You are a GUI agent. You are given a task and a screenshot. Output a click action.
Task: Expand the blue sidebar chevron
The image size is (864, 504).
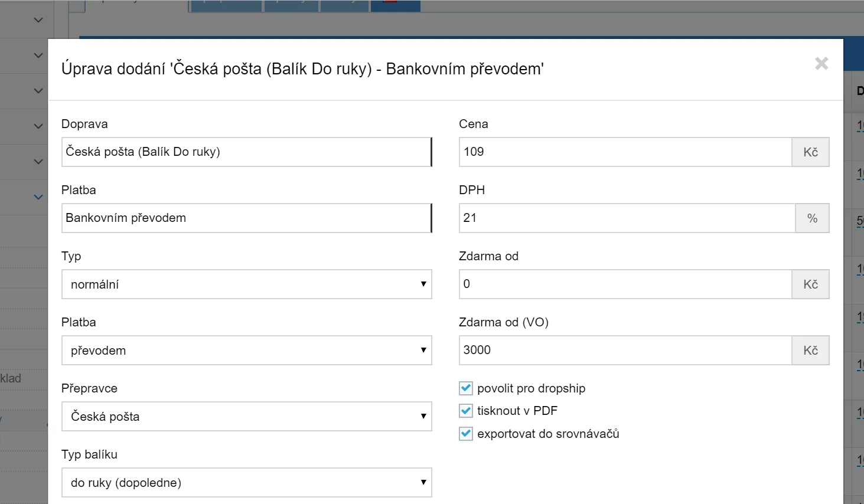pyautogui.click(x=38, y=197)
